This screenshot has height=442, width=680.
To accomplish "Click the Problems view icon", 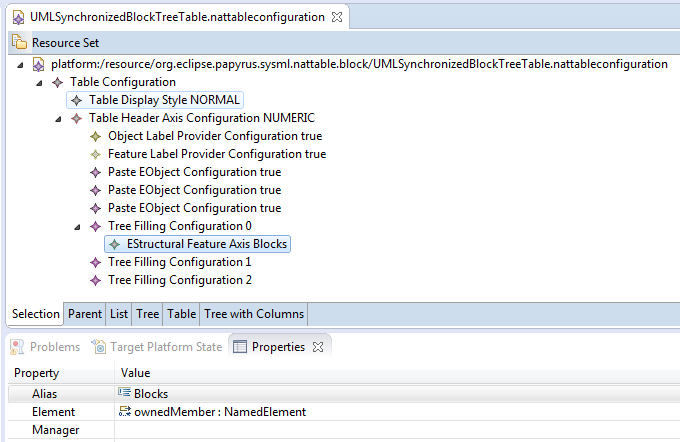I will (17, 347).
